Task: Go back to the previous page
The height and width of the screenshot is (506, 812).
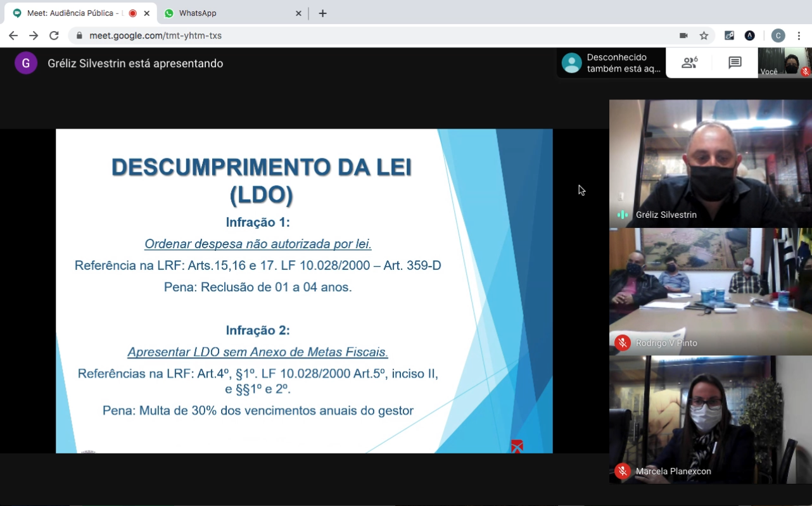Action: point(13,35)
